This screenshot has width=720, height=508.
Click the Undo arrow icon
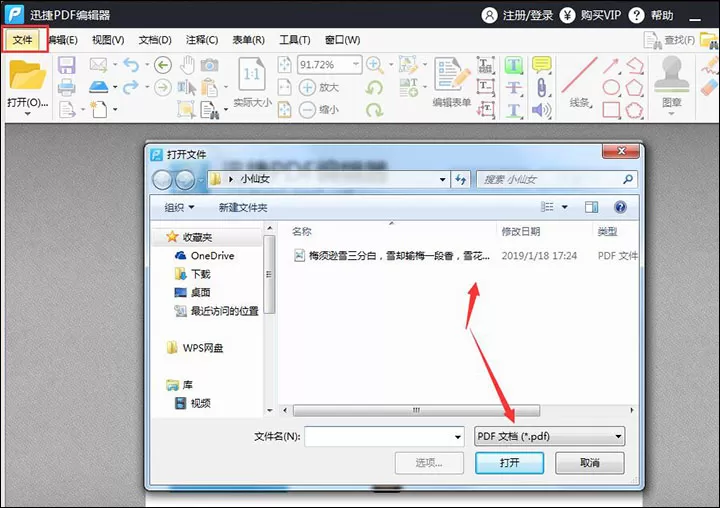tap(131, 65)
